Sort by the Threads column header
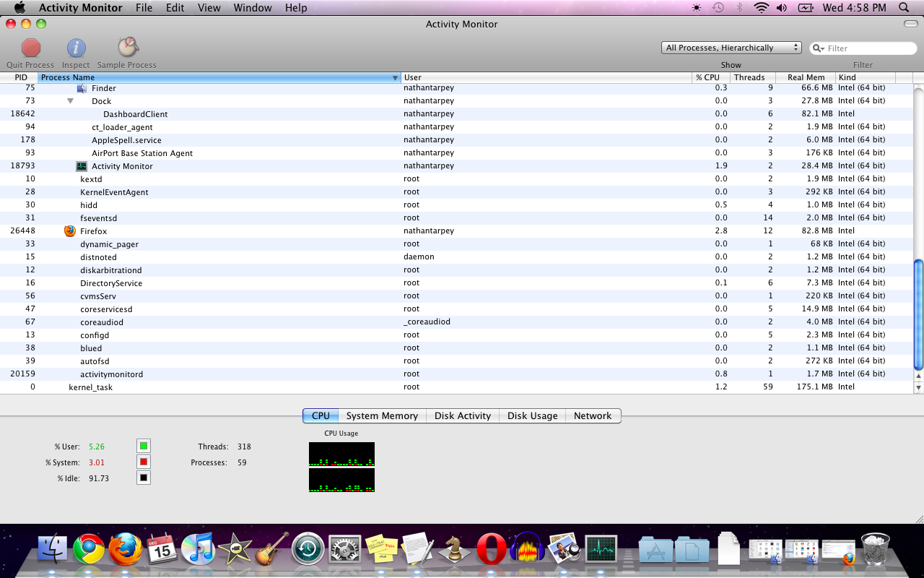Image resolution: width=924 pixels, height=578 pixels. pyautogui.click(x=752, y=77)
